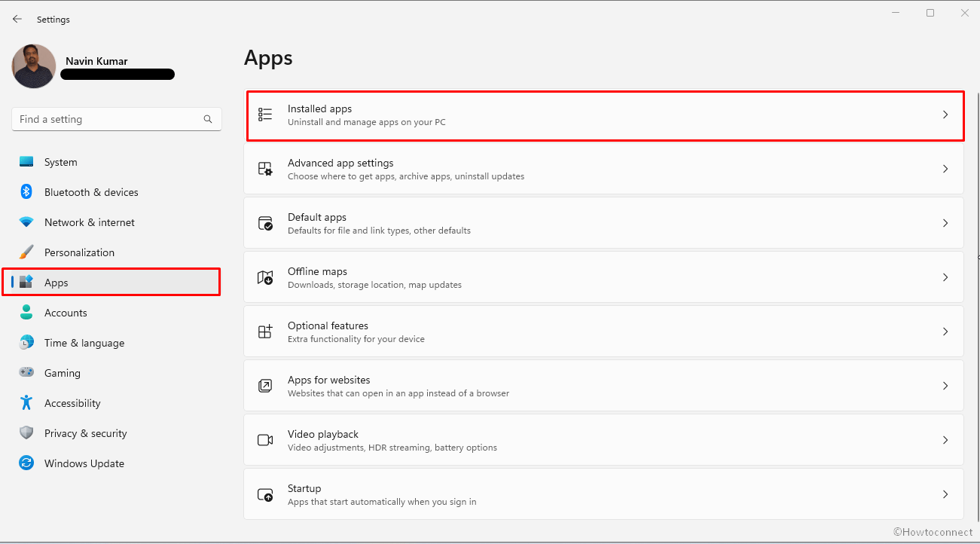Open Startup apps settings
Image resolution: width=980 pixels, height=544 pixels.
pyautogui.click(x=603, y=494)
